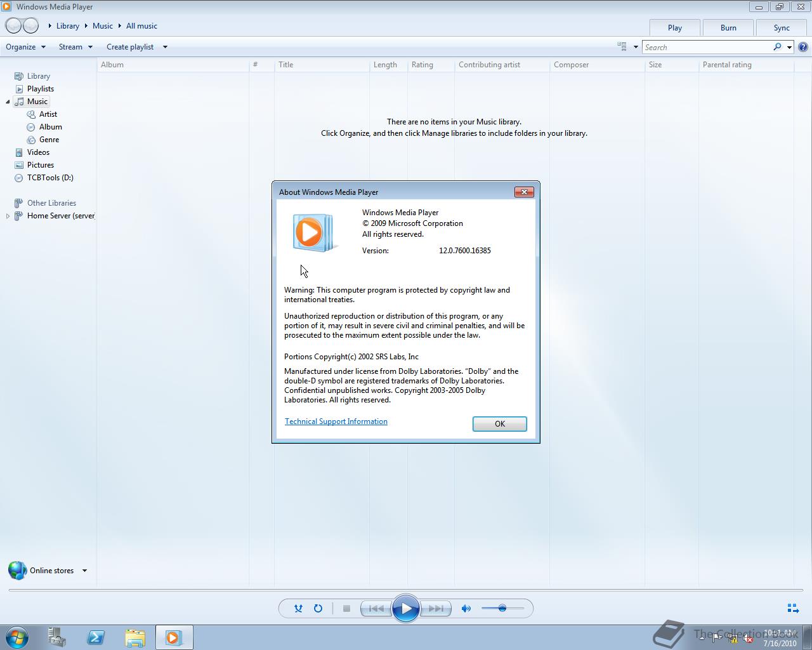
Task: Click OK in About dialog
Action: (x=500, y=424)
